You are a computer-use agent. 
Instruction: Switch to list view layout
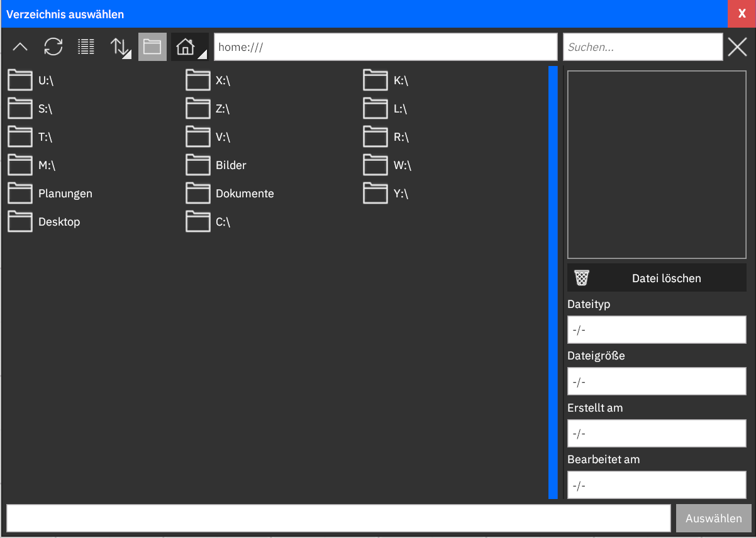(x=86, y=47)
